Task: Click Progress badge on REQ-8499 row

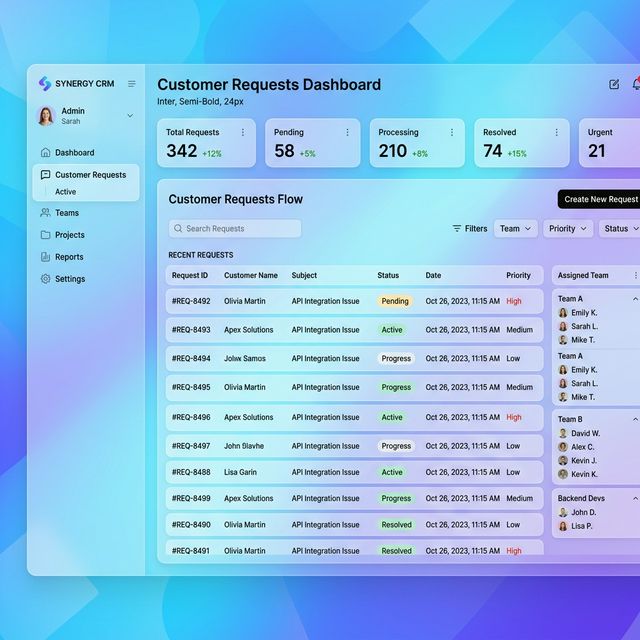Action: click(396, 498)
